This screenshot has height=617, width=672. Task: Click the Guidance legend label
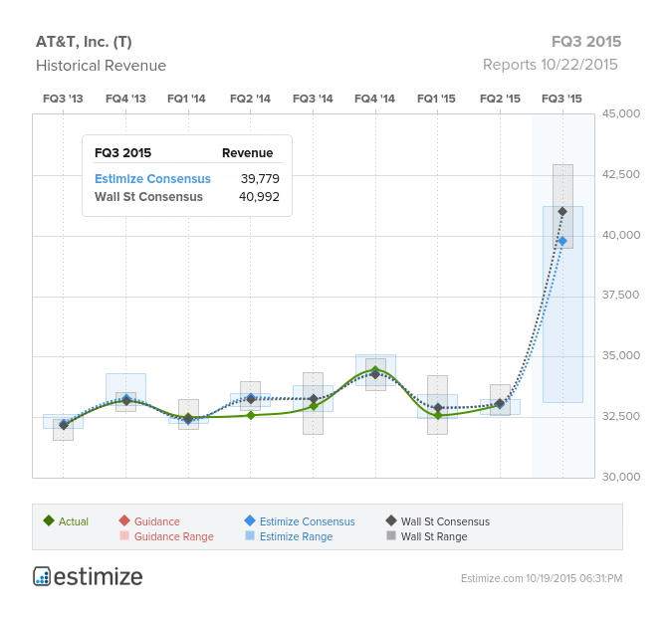click(x=157, y=521)
